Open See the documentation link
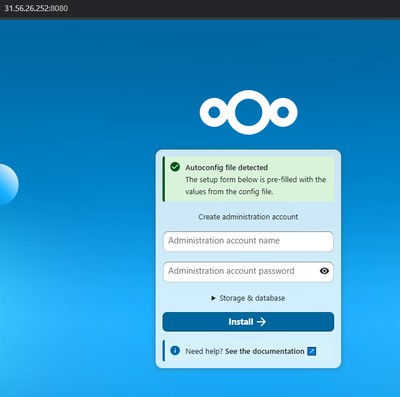Screen dimensions: 400x397 pyautogui.click(x=264, y=351)
